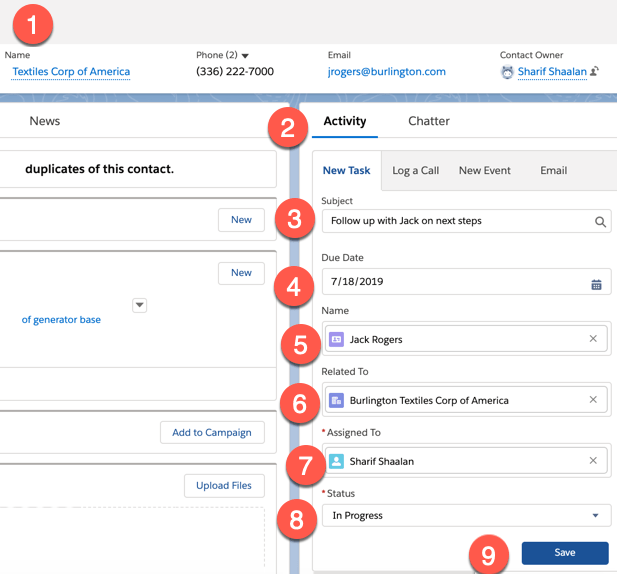617x574 pixels.
Task: Click the search icon in Subject field
Action: [600, 222]
